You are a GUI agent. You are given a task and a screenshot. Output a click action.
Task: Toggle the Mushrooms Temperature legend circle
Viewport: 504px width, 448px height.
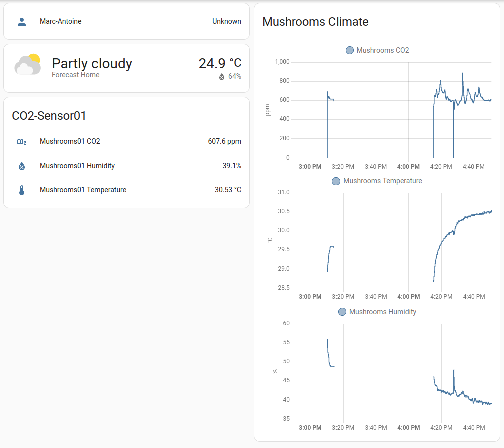click(336, 181)
